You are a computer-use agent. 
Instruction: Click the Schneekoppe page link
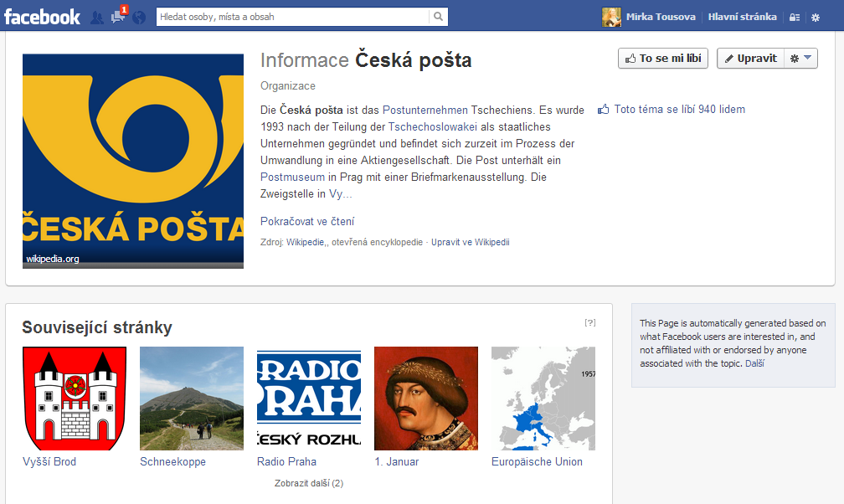172,461
